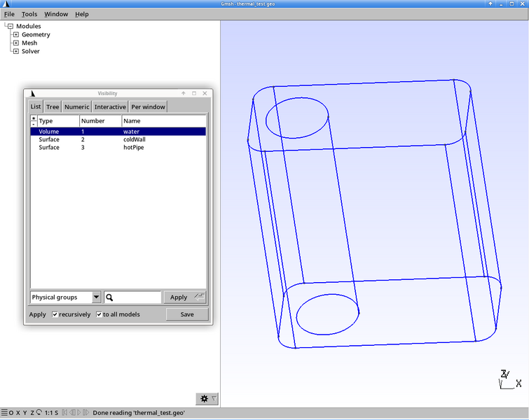Close the Visibility window
Image resolution: width=529 pixels, height=420 pixels.
coord(205,93)
